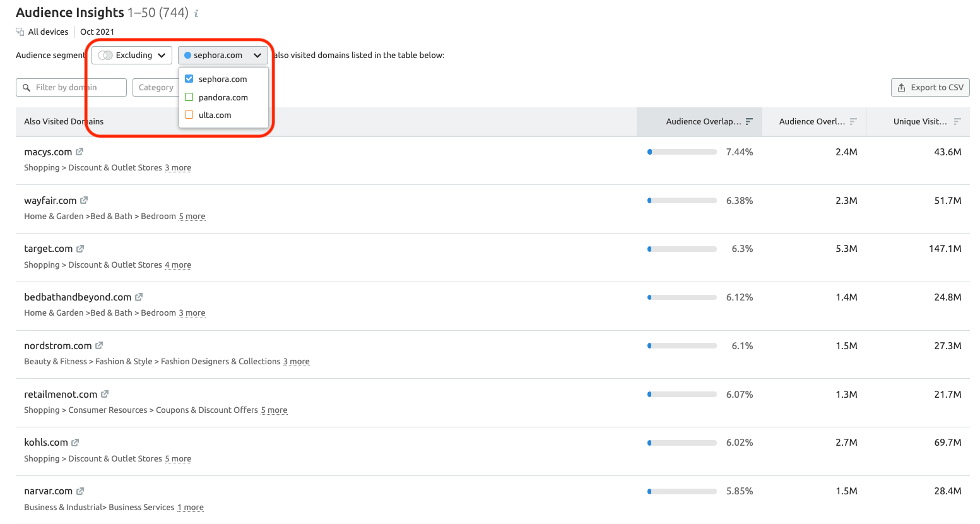Click the 69.7M unique visitors value
980x524 pixels.
coord(948,443)
